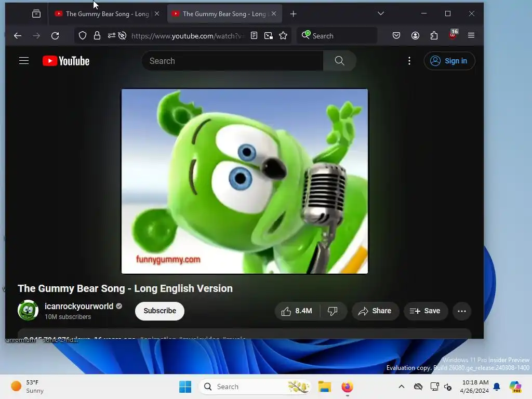The width and height of the screenshot is (532, 399).
Task: Open Firefox application hamburger menu
Action: coord(471,35)
